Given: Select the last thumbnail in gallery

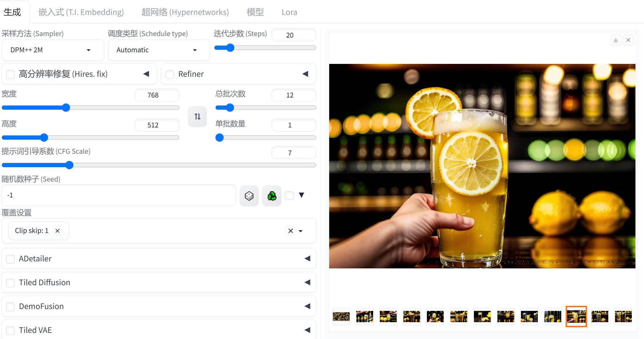Looking at the screenshot, I should [623, 316].
